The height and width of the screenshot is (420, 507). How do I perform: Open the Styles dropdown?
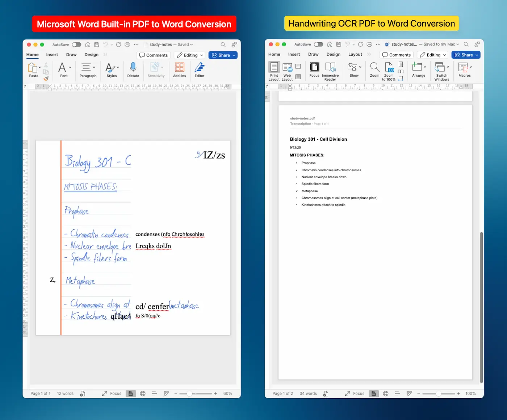112,70
